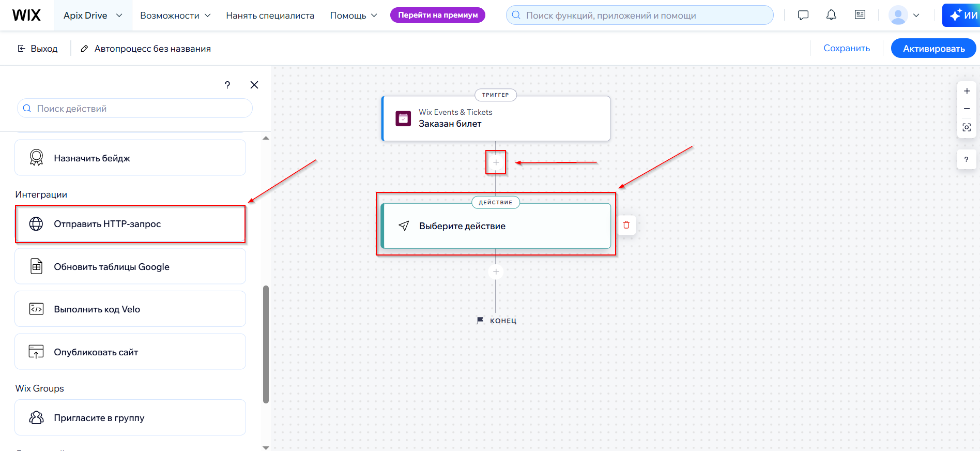The image size is (980, 451).
Task: Expand the Помощь menu
Action: click(x=354, y=16)
